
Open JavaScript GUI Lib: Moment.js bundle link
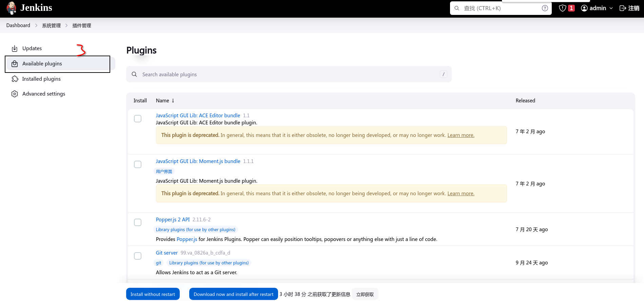tap(198, 161)
